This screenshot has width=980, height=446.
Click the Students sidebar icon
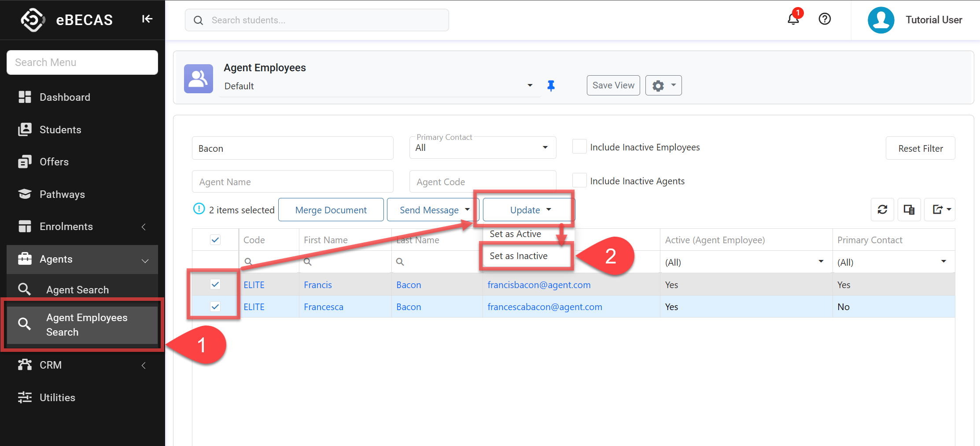25,129
